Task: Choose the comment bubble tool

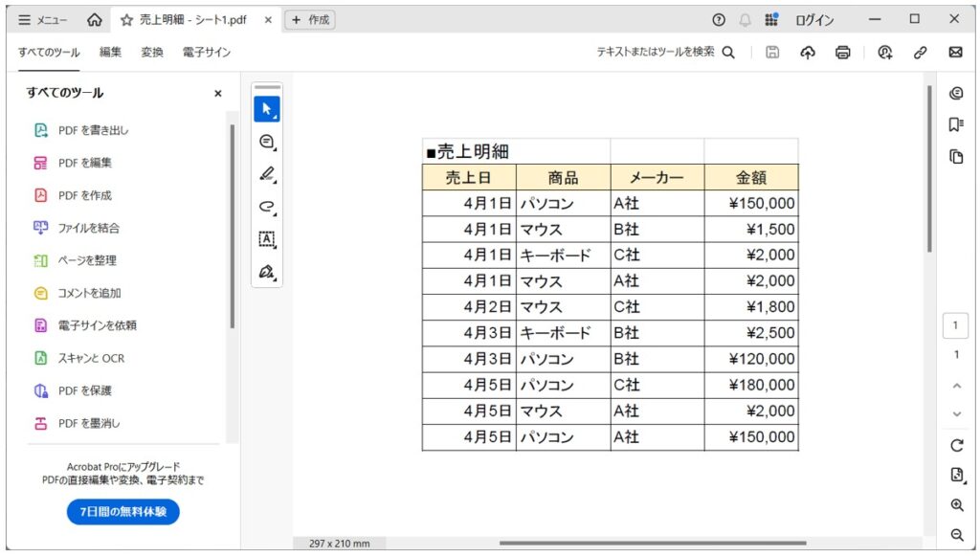Action: pos(266,142)
